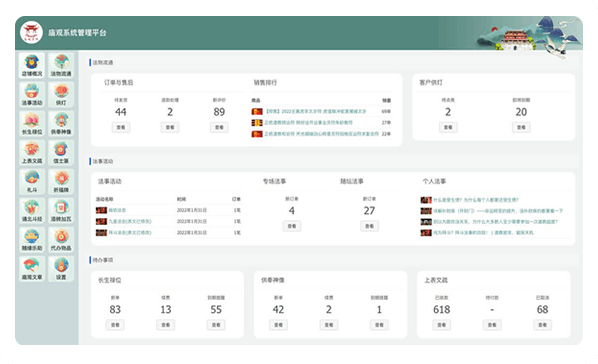This screenshot has width=598, height=364.
Task: Open the 设置 settings icon
Action: [61, 269]
